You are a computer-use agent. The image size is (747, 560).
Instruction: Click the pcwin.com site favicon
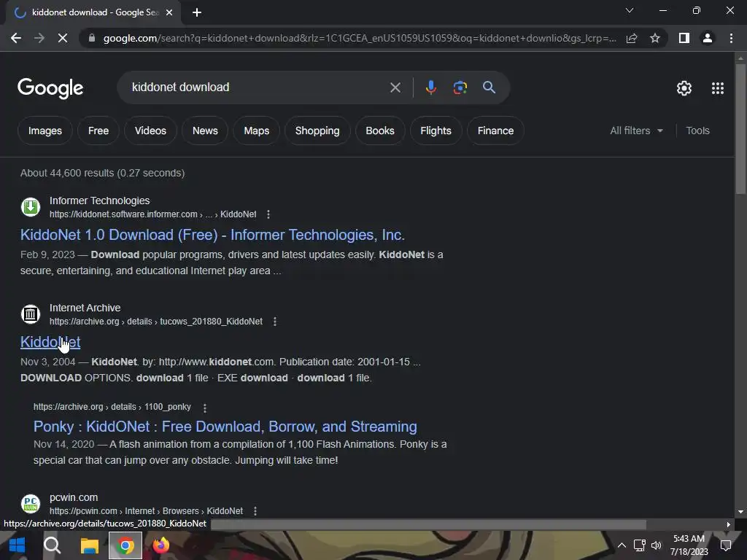pyautogui.click(x=31, y=504)
